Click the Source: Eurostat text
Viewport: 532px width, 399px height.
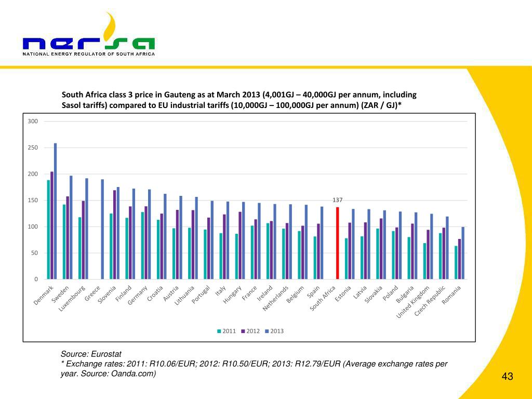tap(91, 354)
